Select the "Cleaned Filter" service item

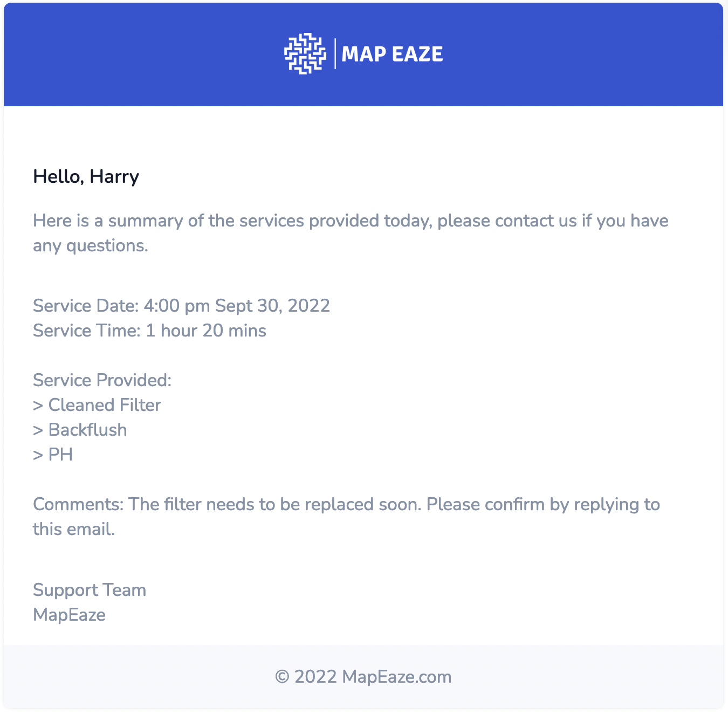coord(105,405)
